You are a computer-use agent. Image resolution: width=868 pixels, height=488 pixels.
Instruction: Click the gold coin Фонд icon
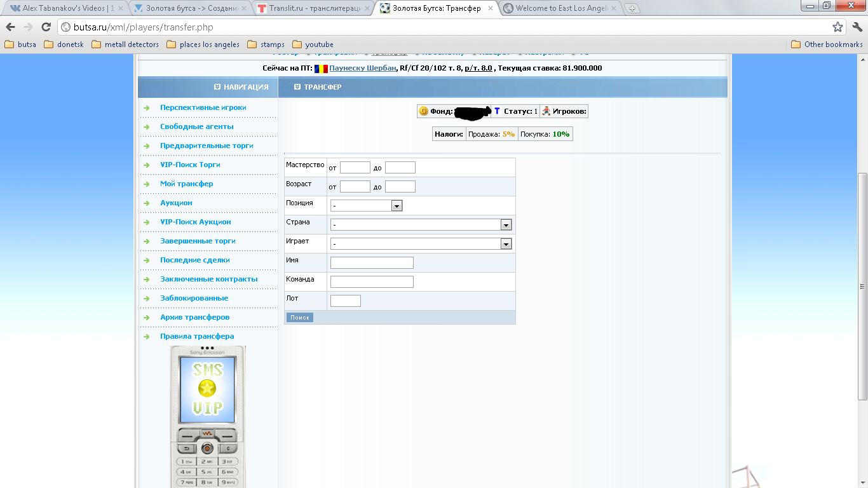pyautogui.click(x=423, y=111)
